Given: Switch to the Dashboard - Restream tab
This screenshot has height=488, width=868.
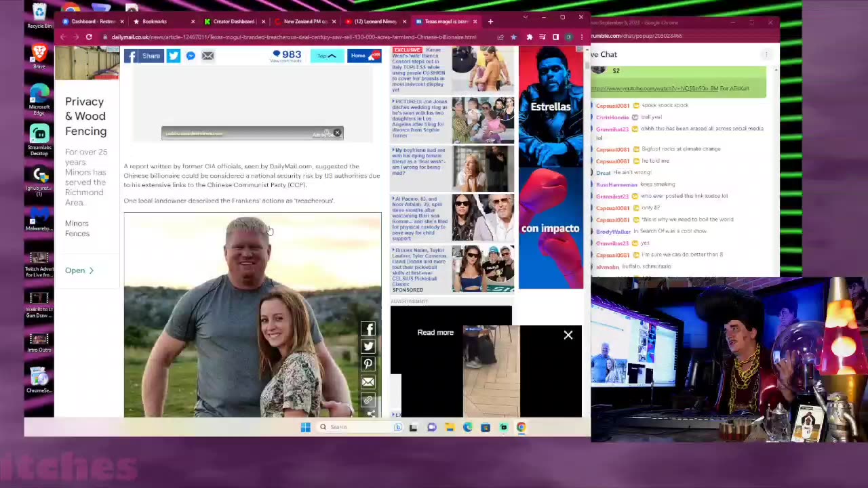Looking at the screenshot, I should click(x=93, y=22).
